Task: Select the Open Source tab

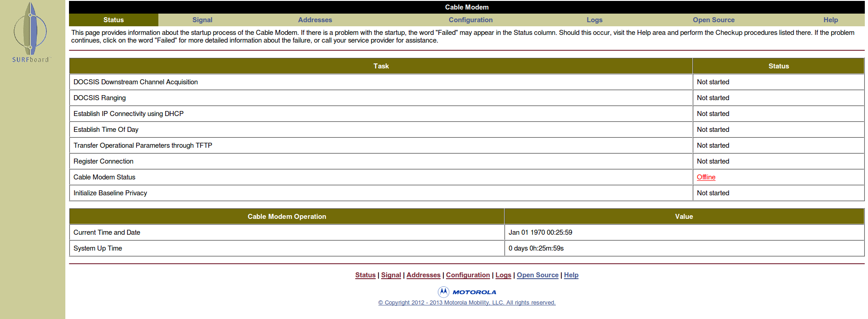Action: click(713, 20)
